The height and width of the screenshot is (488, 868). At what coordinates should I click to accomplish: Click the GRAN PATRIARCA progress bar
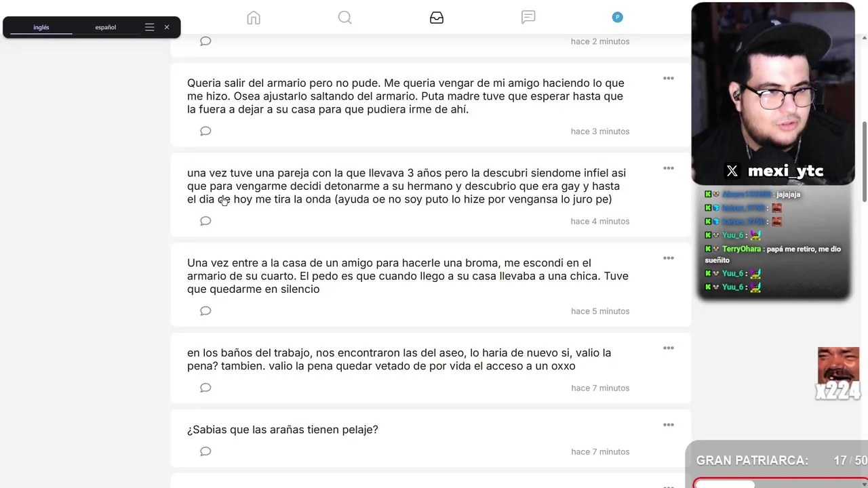tap(780, 484)
